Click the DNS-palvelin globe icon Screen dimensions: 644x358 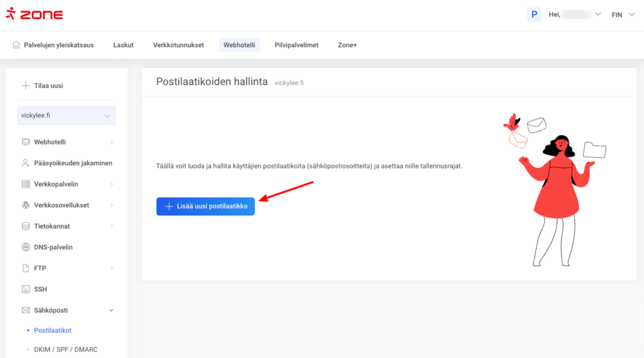(x=26, y=247)
